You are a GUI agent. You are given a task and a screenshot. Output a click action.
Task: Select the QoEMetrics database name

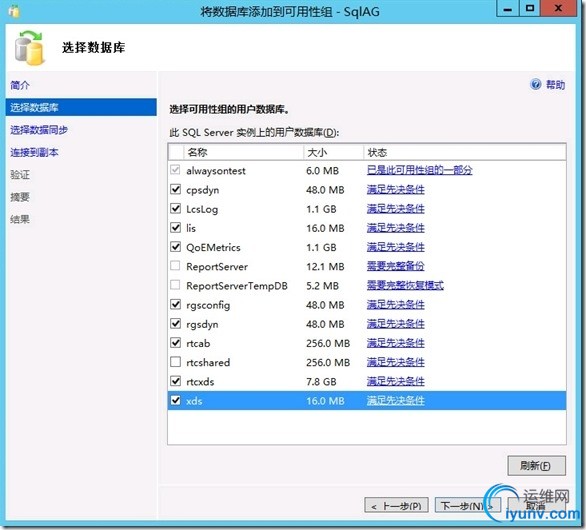213,247
